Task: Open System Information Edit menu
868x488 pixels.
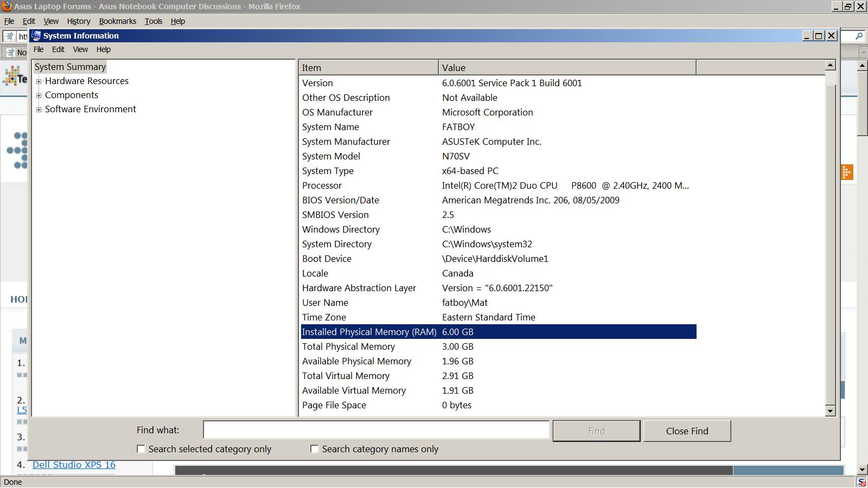Action: [58, 49]
